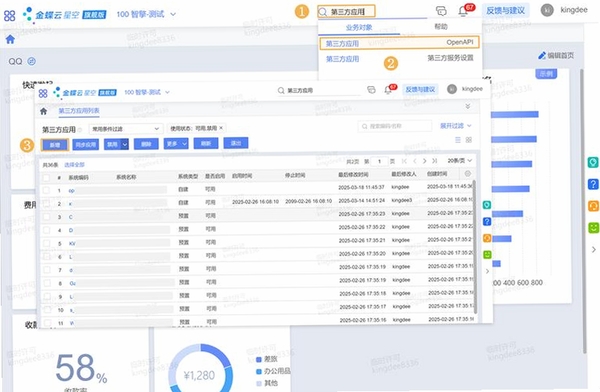Image resolution: width=600 pixels, height=392 pixels.
Task: Open notification bell in main window header
Action: 463,11
